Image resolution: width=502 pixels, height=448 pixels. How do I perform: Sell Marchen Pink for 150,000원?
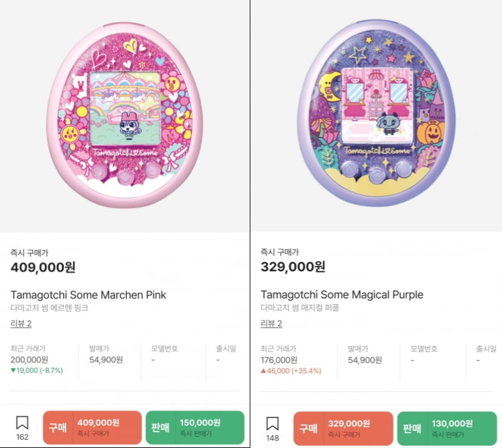click(x=195, y=428)
